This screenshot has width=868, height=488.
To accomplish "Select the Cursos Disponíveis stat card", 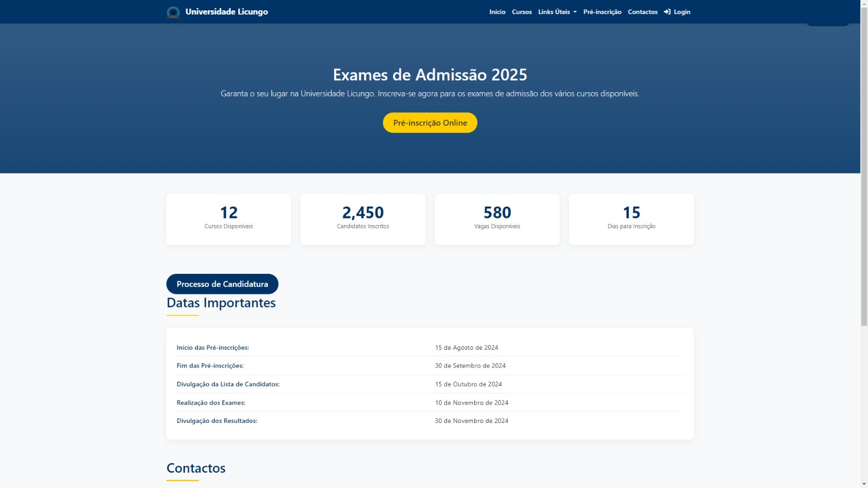I will click(228, 219).
